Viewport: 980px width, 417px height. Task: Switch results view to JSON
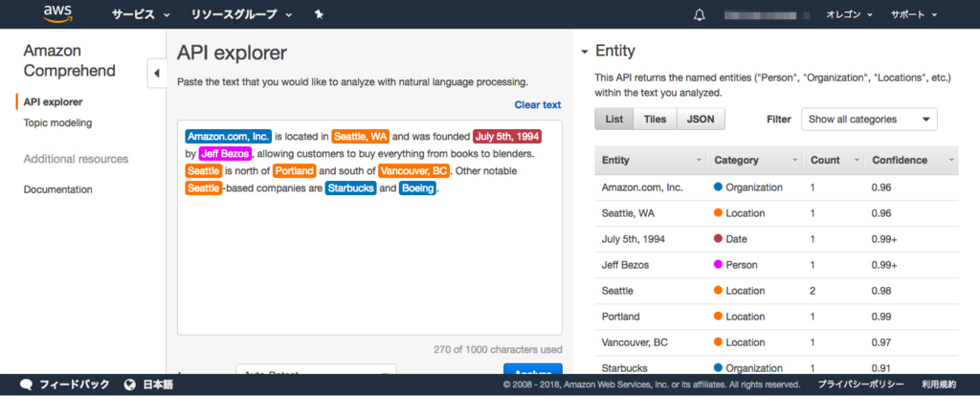pos(701,120)
